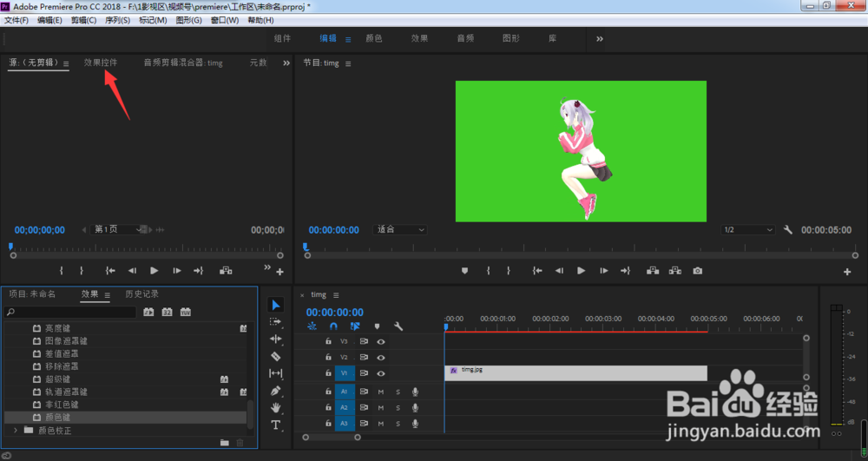Toggle track lock on A3
Screen dimensions: 868x461
[x=328, y=424]
